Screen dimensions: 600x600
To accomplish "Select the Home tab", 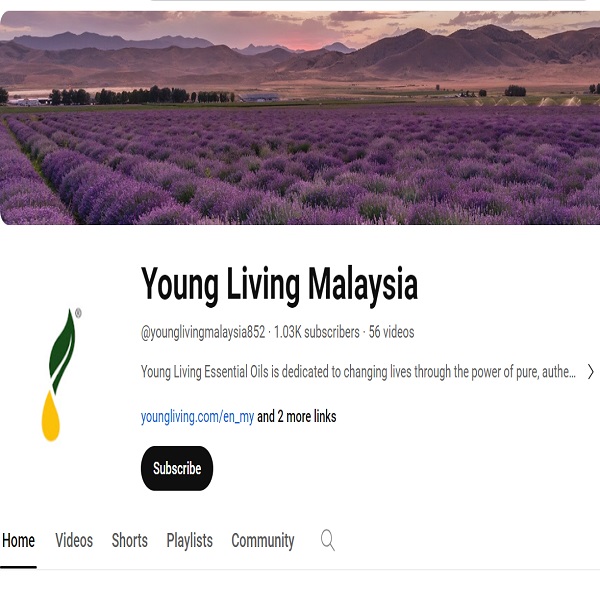I will tap(18, 540).
